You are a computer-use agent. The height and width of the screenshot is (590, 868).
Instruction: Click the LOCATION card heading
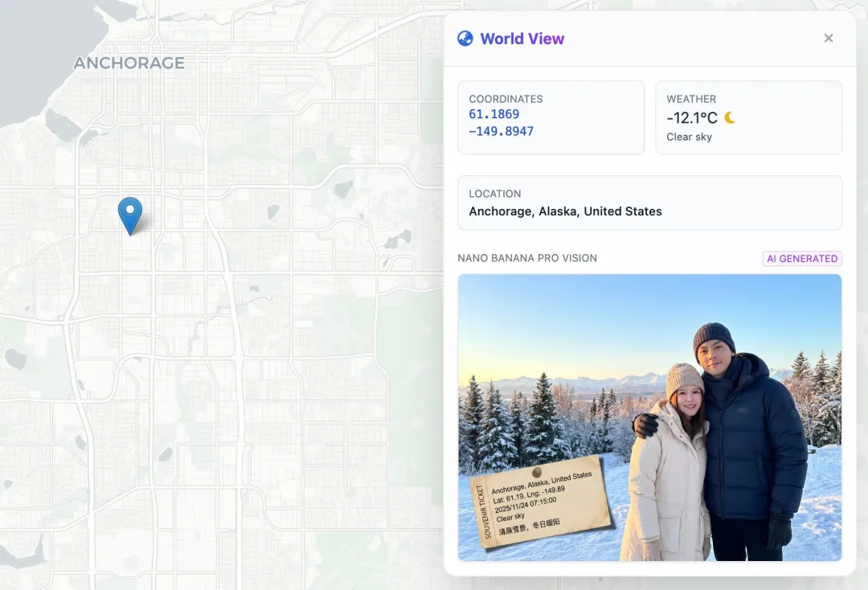(x=494, y=194)
